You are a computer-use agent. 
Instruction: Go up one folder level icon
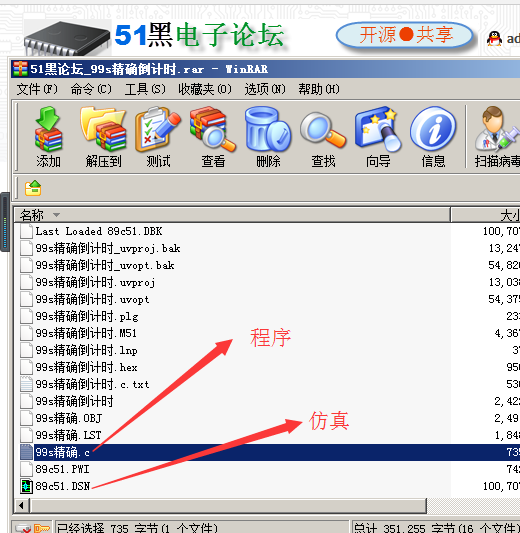[33, 188]
